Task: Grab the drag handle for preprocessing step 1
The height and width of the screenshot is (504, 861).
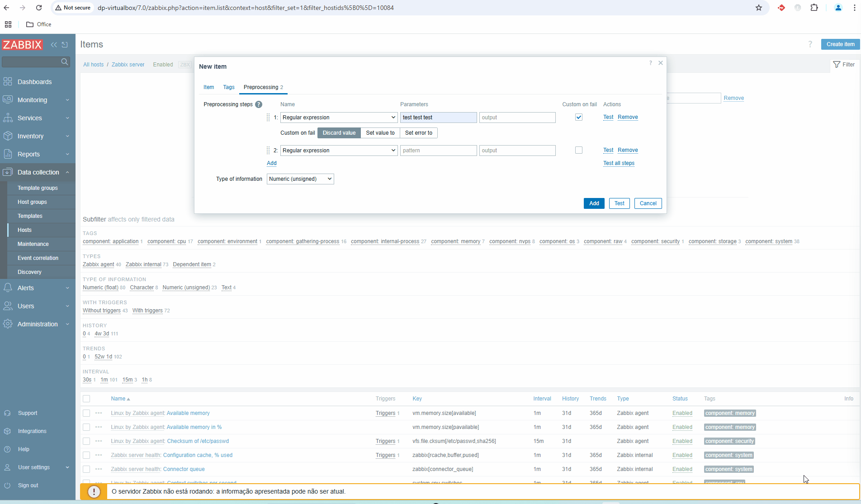Action: (x=268, y=118)
